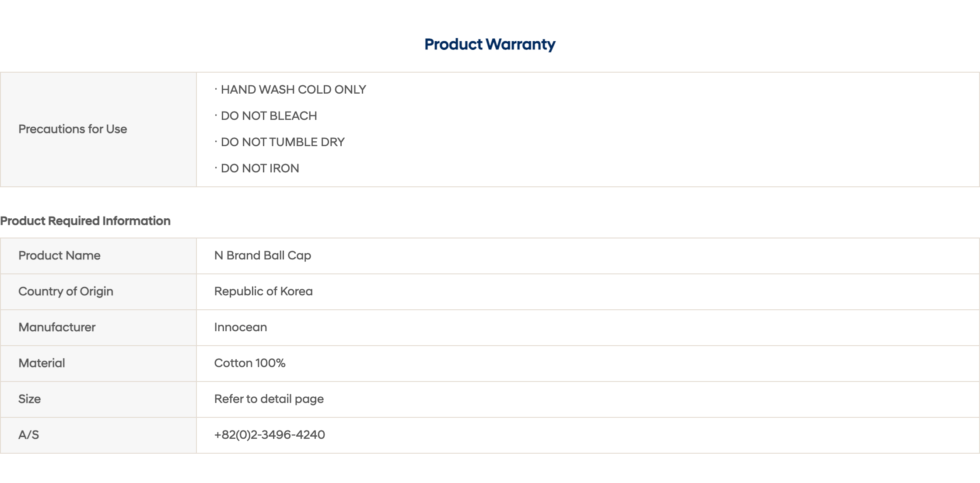Screen dimensions: 980x483
Task: Select the Size label cell
Action: (x=98, y=399)
